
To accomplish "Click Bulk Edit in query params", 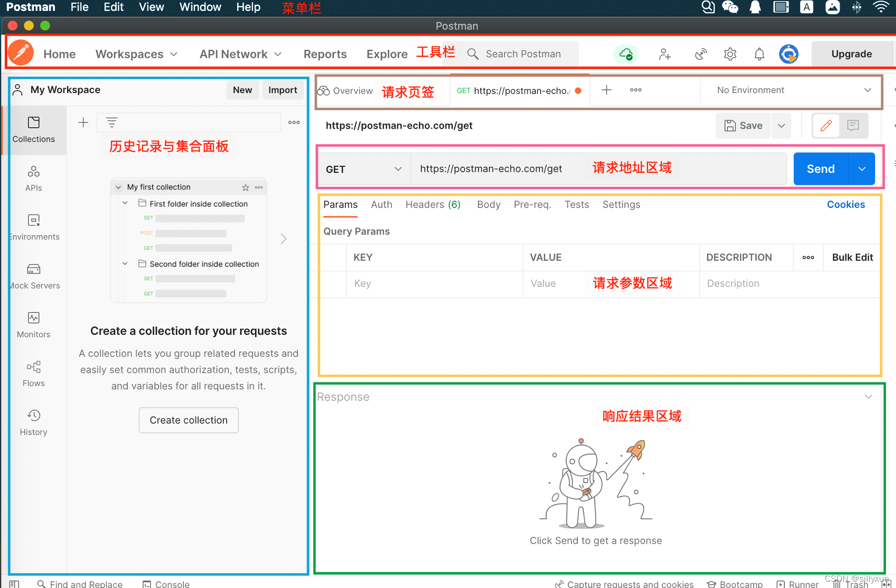I will pyautogui.click(x=852, y=257).
